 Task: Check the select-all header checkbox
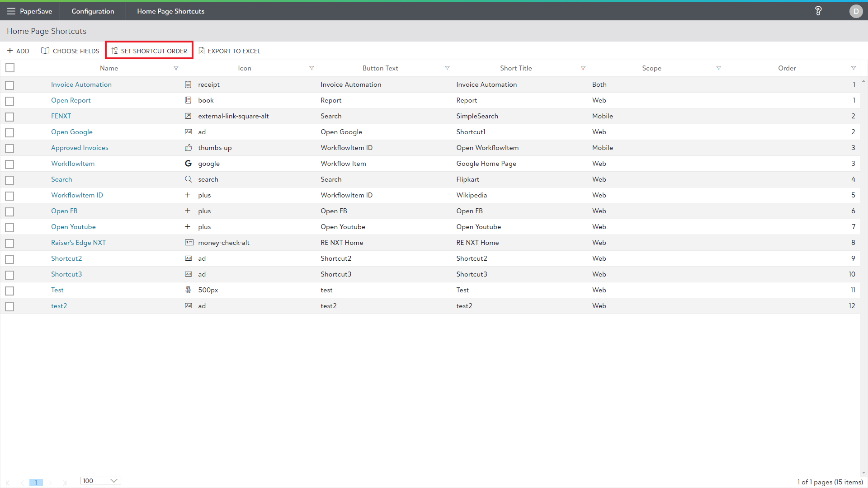tap(10, 68)
